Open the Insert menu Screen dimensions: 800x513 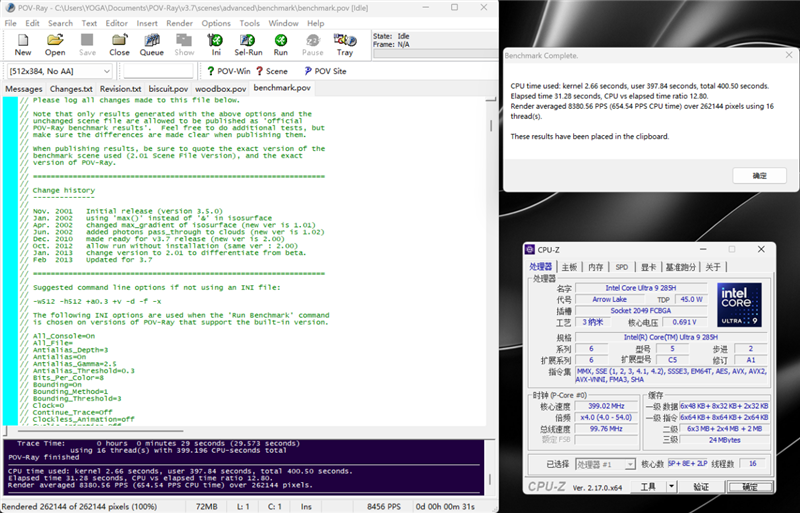(x=147, y=23)
